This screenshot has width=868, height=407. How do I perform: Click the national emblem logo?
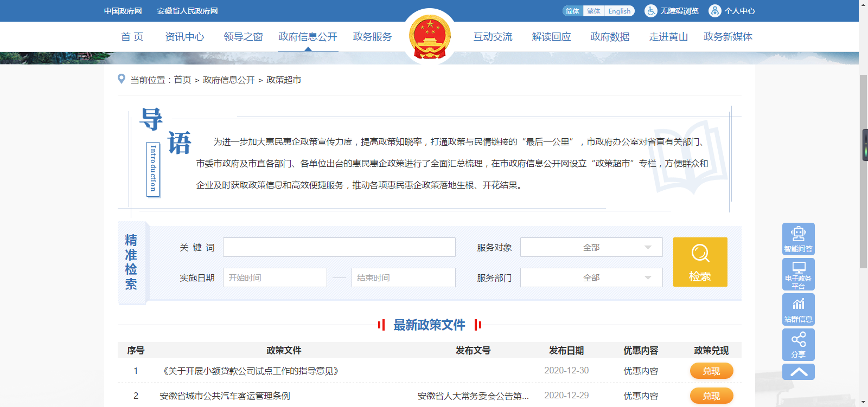tap(430, 37)
